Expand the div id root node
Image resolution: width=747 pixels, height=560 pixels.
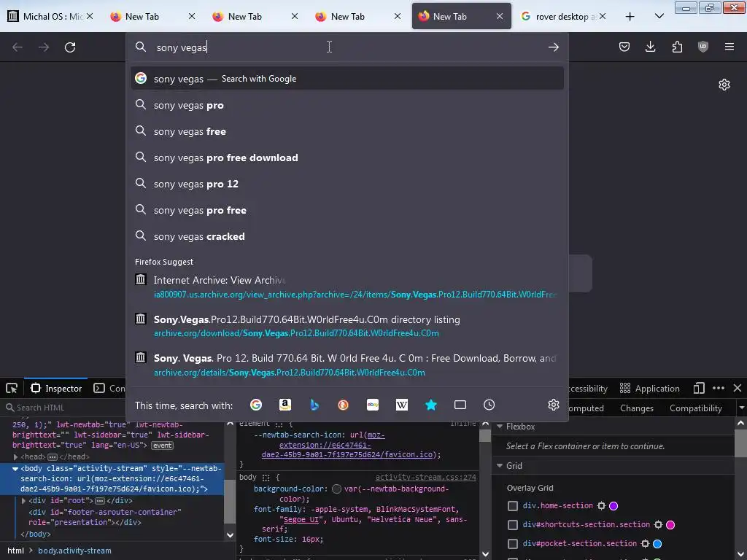click(23, 500)
